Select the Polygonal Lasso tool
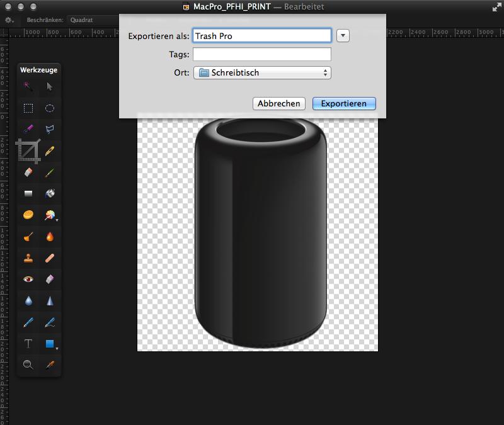Image resolution: width=504 pixels, height=425 pixels. coord(50,129)
